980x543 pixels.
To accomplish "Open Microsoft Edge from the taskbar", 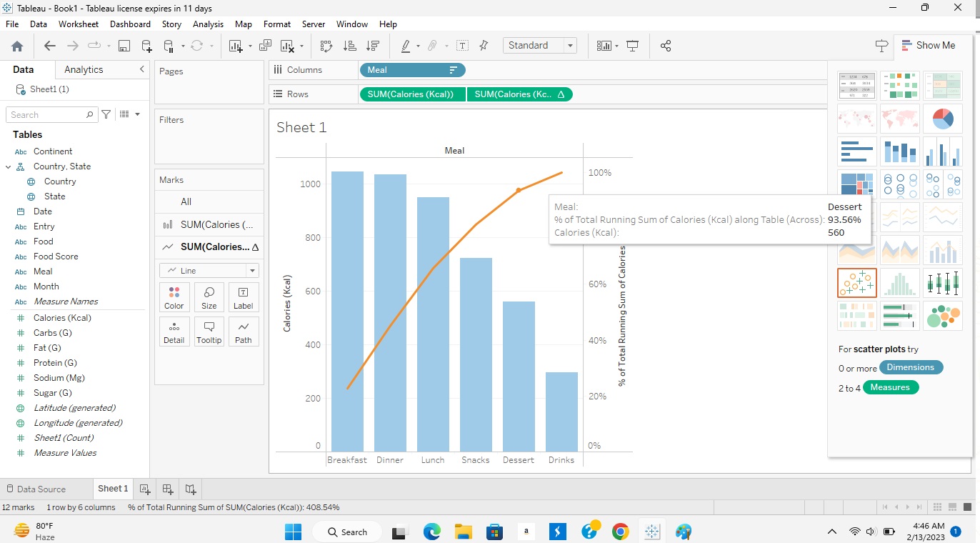I will [431, 532].
